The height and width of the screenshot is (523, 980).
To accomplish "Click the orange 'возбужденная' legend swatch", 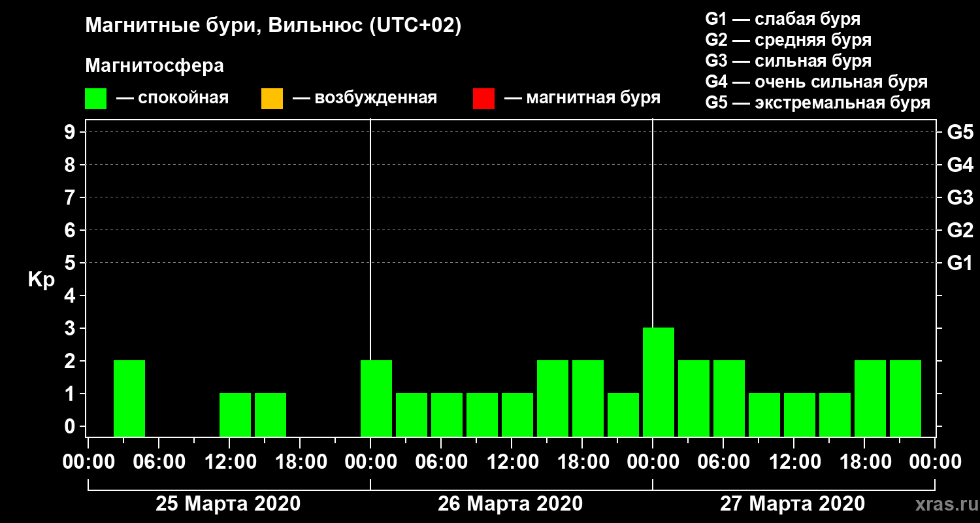I will pos(272,99).
